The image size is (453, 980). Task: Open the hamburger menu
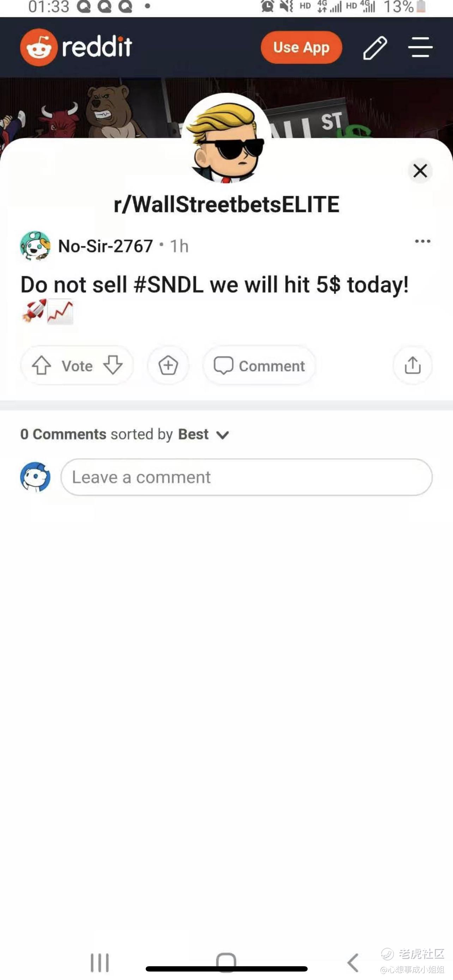(420, 47)
